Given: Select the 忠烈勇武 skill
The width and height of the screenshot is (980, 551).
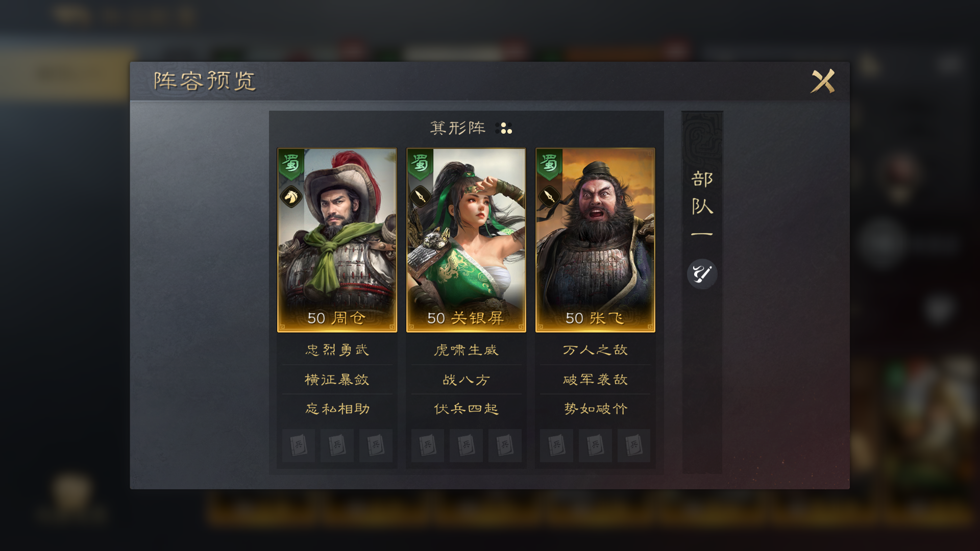Looking at the screenshot, I should [337, 350].
